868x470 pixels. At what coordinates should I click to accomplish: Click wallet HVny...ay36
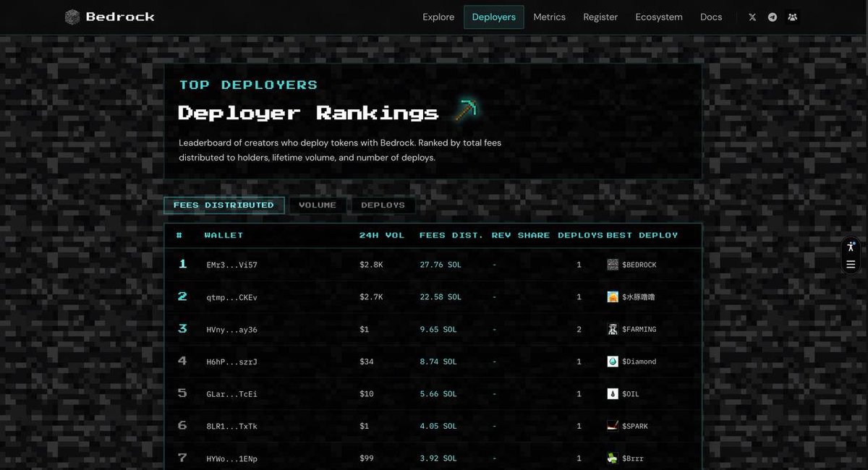point(231,330)
